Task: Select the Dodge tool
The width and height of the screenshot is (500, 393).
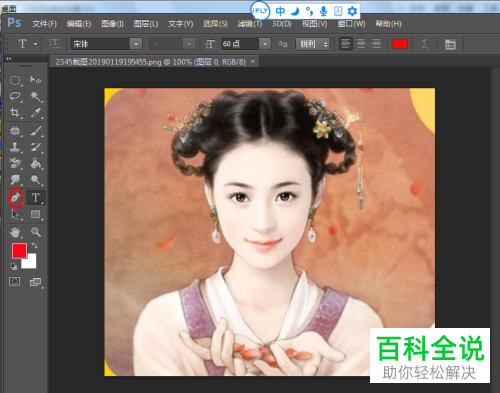Action: click(x=36, y=180)
